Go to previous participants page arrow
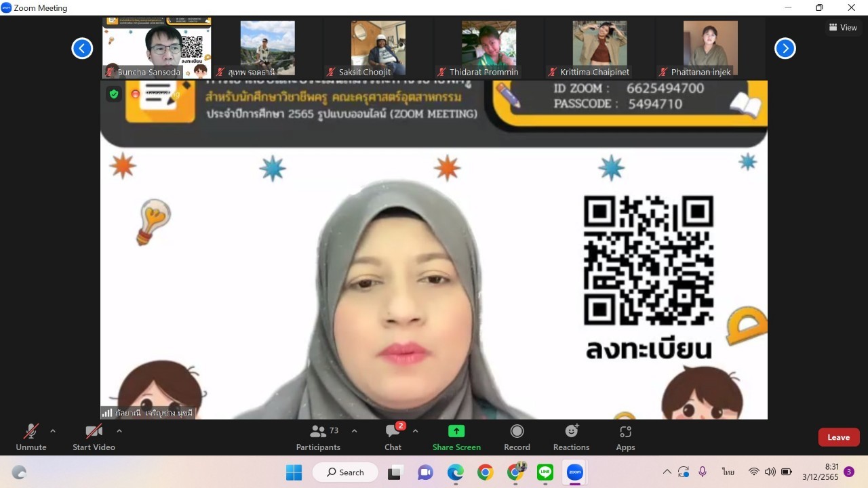 pos(82,48)
